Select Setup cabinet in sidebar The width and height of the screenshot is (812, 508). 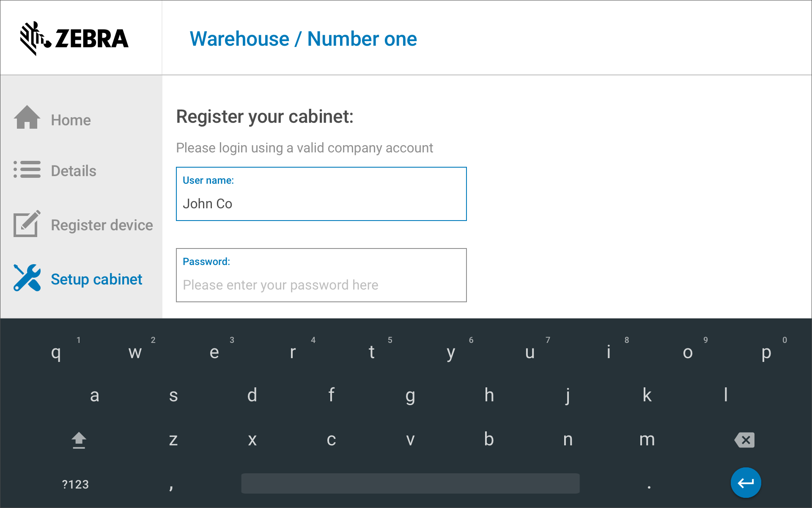point(96,279)
